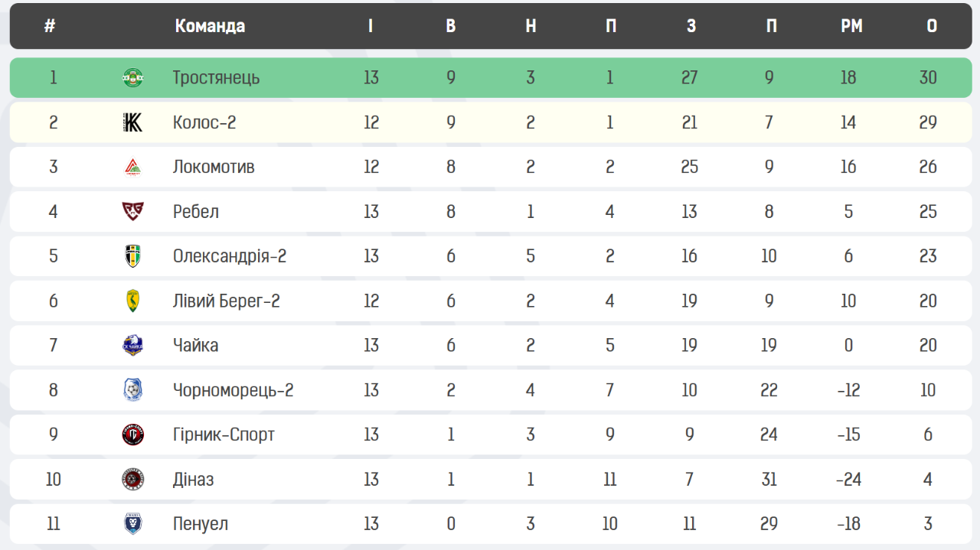
Task: Click the Гірник-Спорт club crest
Action: tap(133, 434)
